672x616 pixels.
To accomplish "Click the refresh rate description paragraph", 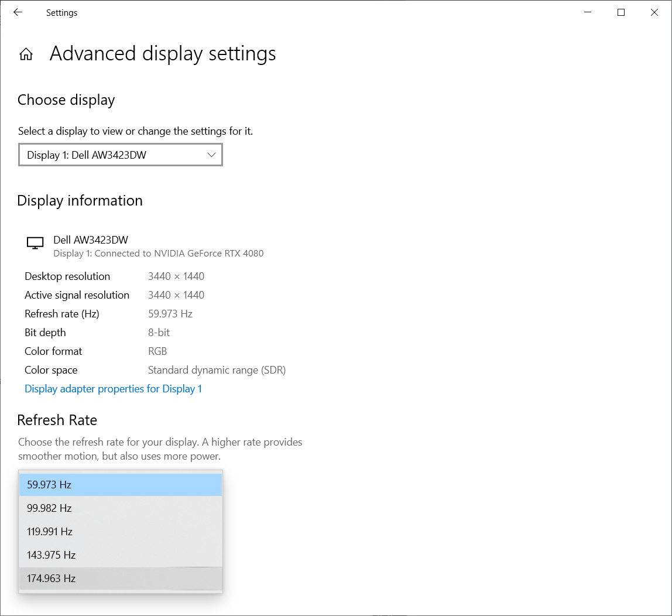I will coord(160,449).
